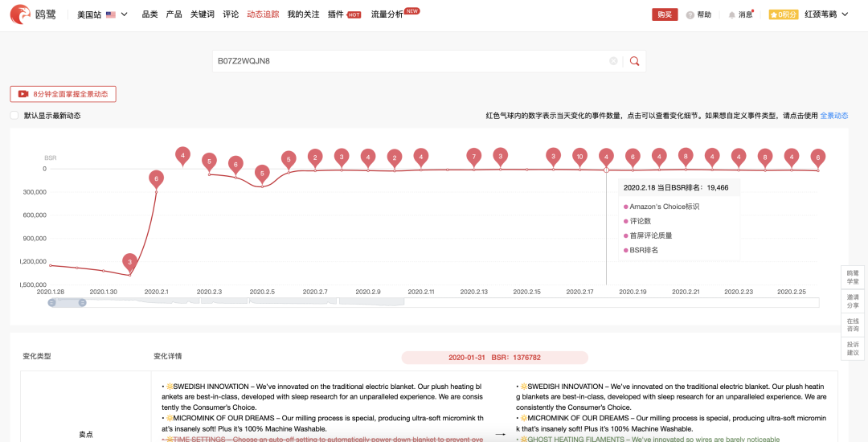Viewport: 868px width, 442px height.
Task: Click the NEW badge beside 流量分析
Action: pyautogui.click(x=411, y=10)
